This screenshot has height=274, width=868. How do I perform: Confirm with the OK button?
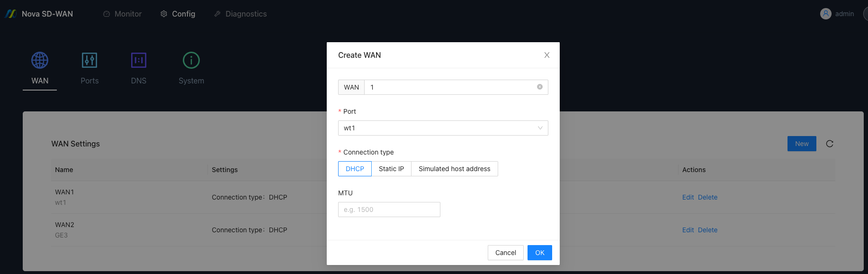(540, 253)
